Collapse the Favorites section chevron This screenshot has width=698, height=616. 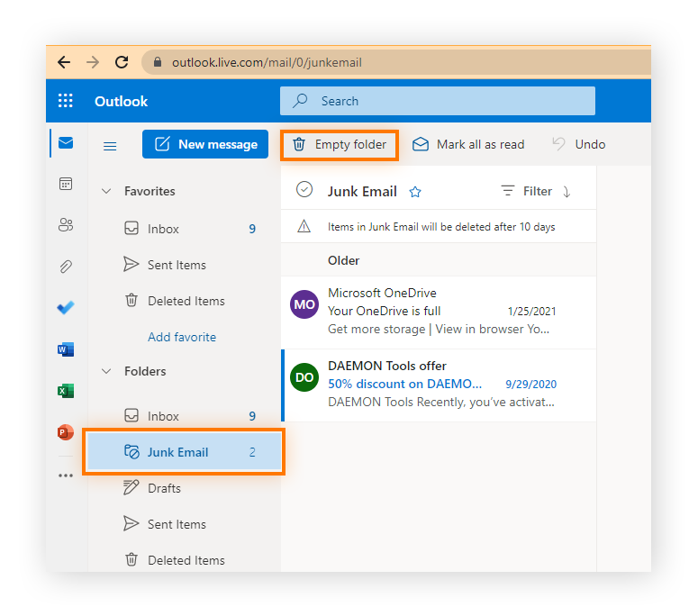point(106,192)
